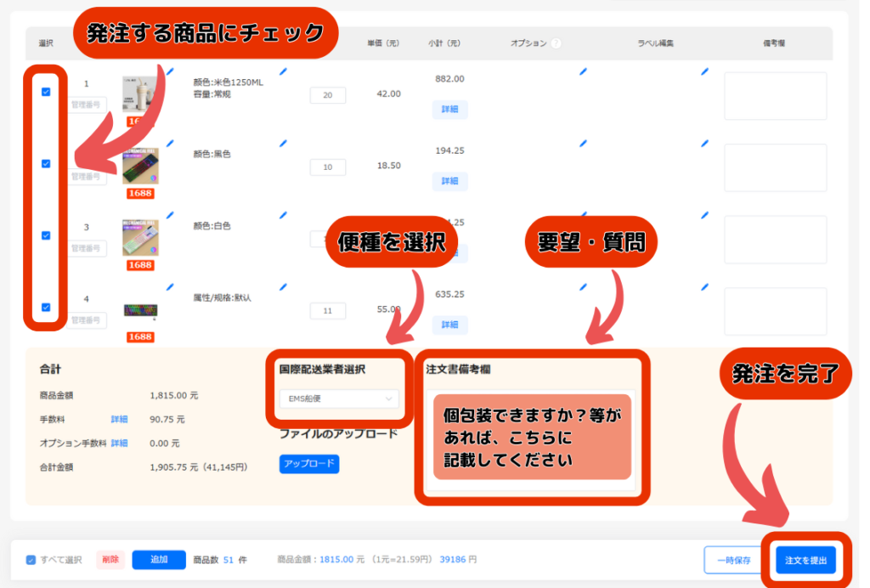The image size is (870, 588).
Task: Toggle the checkbox for product row 3
Action: [x=46, y=235]
